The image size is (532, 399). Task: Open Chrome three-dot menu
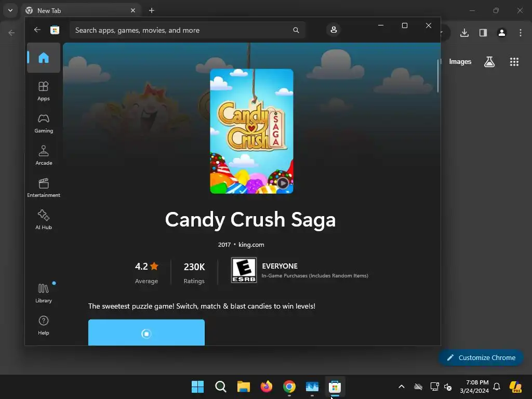[x=521, y=33]
